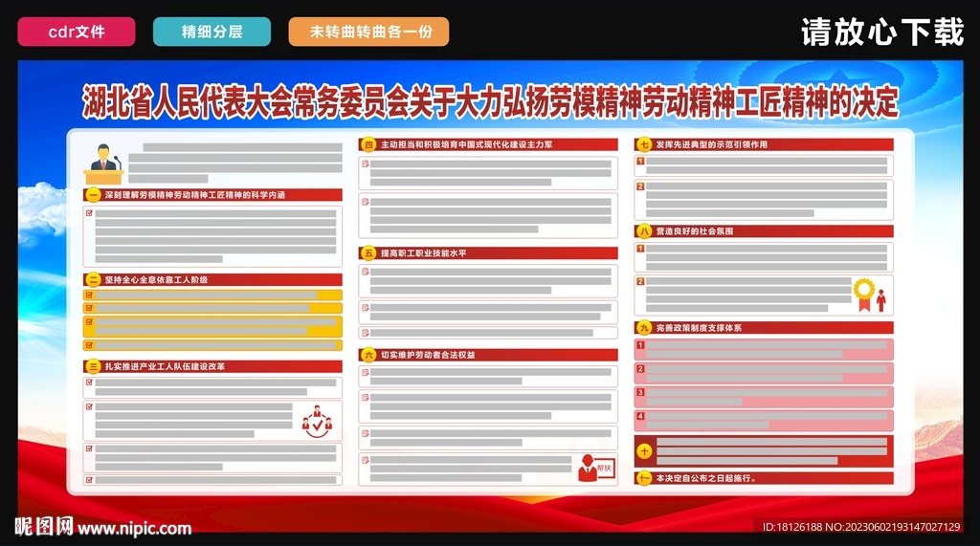Screen dimensions: 980x546
Task: Click the heading 扎实推进产业工人队伍建设改革
Action: (x=165, y=366)
